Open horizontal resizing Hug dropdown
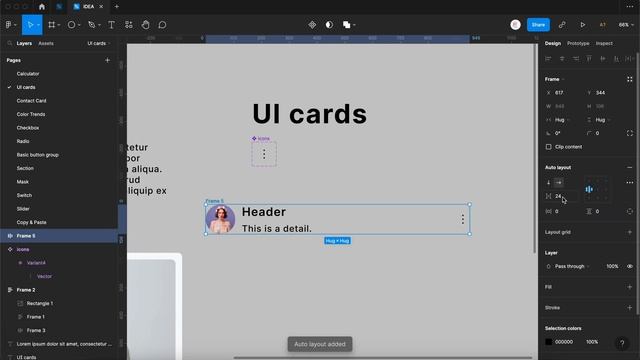640x360 pixels. (x=562, y=120)
